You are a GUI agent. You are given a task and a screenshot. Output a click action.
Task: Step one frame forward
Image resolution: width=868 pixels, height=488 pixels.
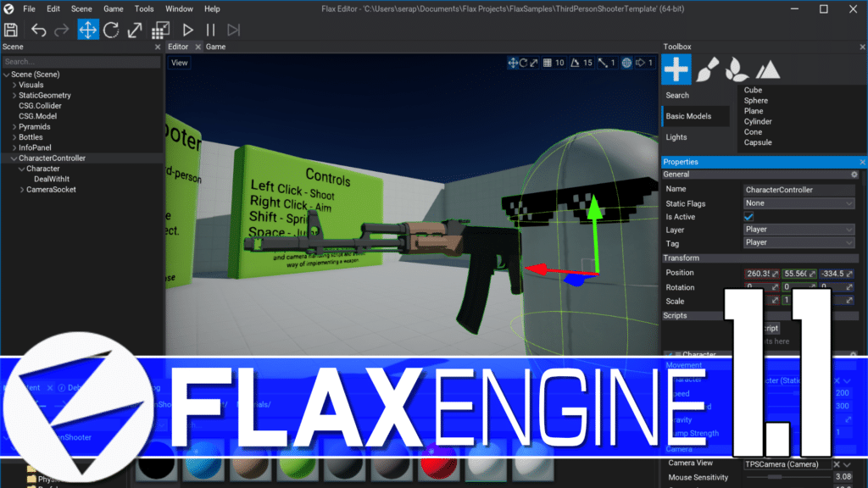(234, 30)
